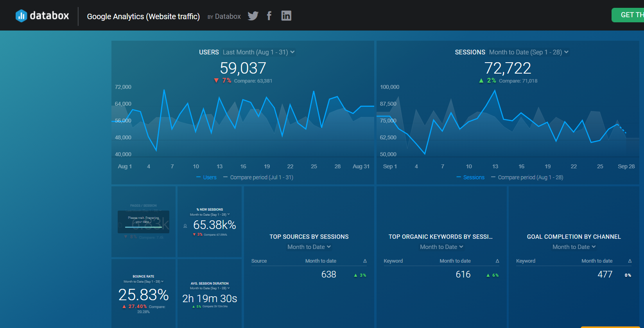Viewport: 644px width, 328px height.
Task: Open SESSIONS date range dropdown
Action: [529, 52]
